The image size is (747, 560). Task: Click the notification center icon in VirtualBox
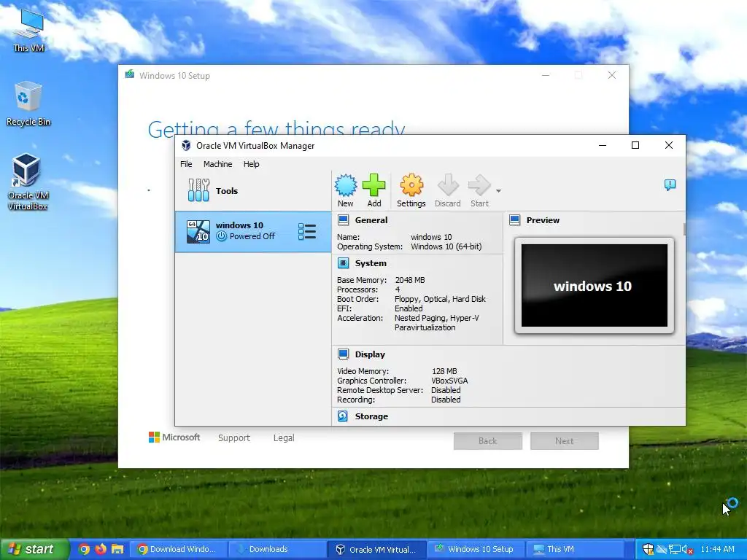[670, 184]
